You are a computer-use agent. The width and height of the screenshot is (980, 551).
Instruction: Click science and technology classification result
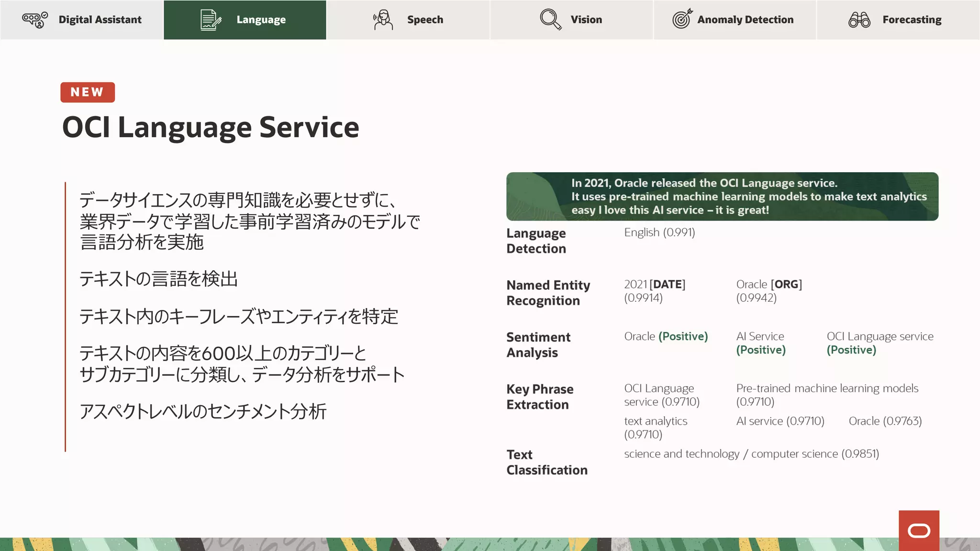coord(751,454)
